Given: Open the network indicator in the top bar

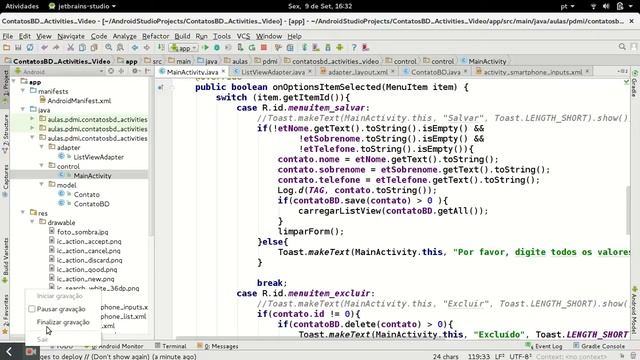Looking at the screenshot, I should coord(593,6).
